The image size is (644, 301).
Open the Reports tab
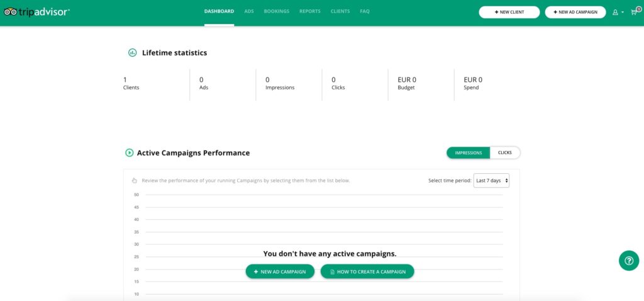coord(309,11)
